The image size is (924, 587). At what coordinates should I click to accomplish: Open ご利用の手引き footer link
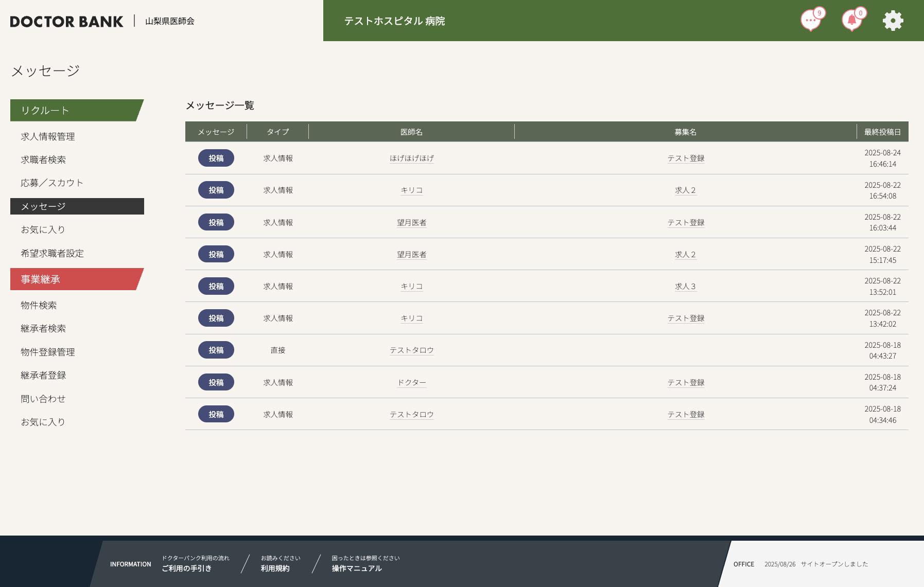(x=186, y=568)
